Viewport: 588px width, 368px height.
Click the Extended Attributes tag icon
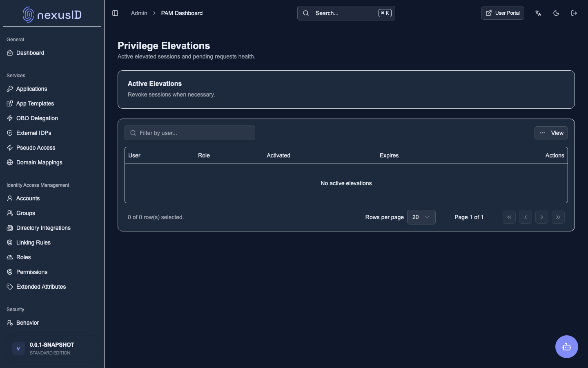[10, 287]
